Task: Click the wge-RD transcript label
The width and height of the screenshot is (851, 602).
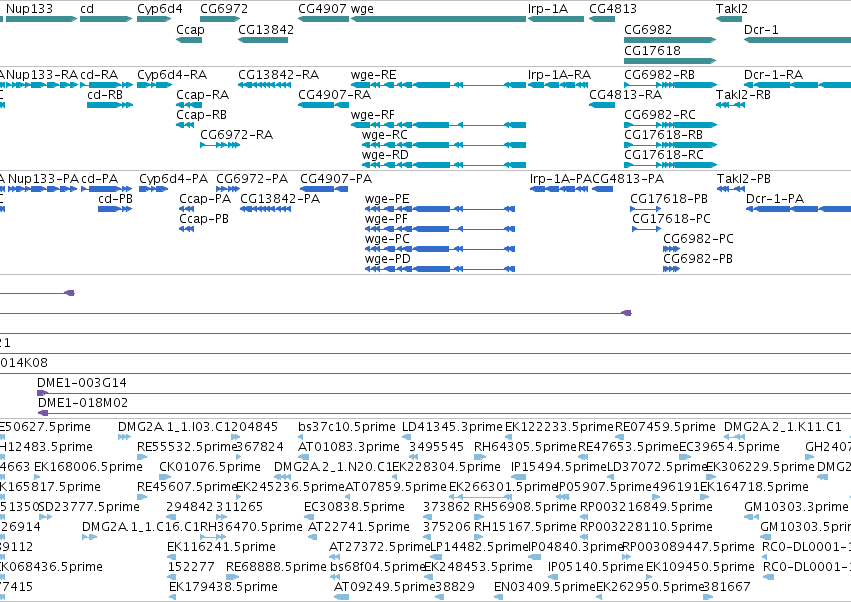Action: [385, 155]
